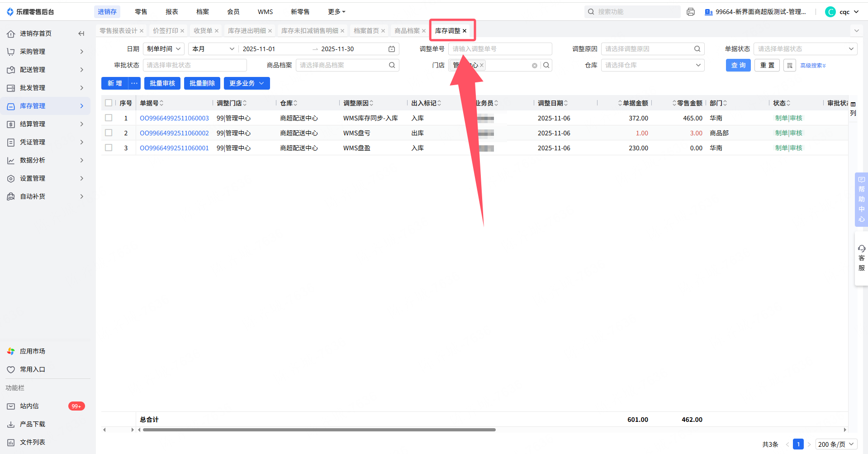868x454 pixels.
Task: Check the row with 单据号 ending 060001
Action: pos(109,148)
